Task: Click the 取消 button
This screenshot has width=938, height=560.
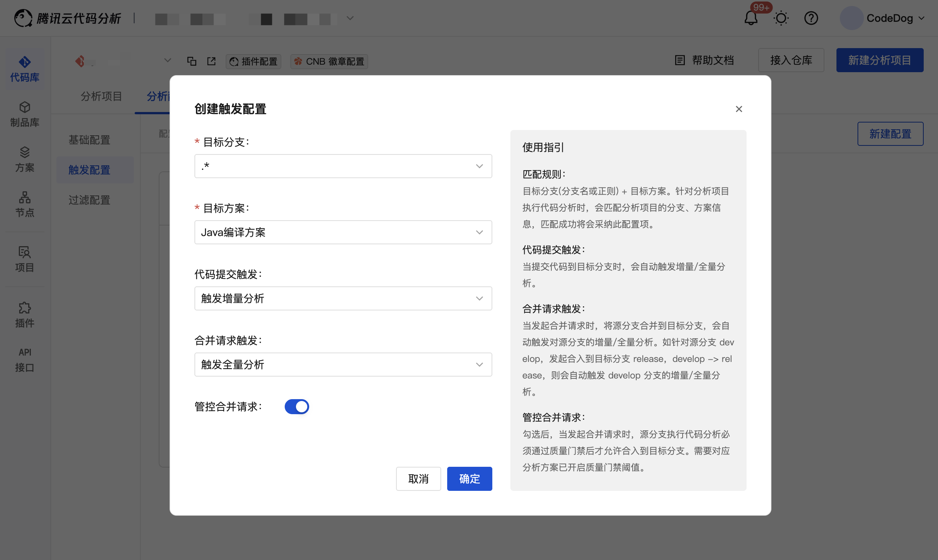Action: 418,478
